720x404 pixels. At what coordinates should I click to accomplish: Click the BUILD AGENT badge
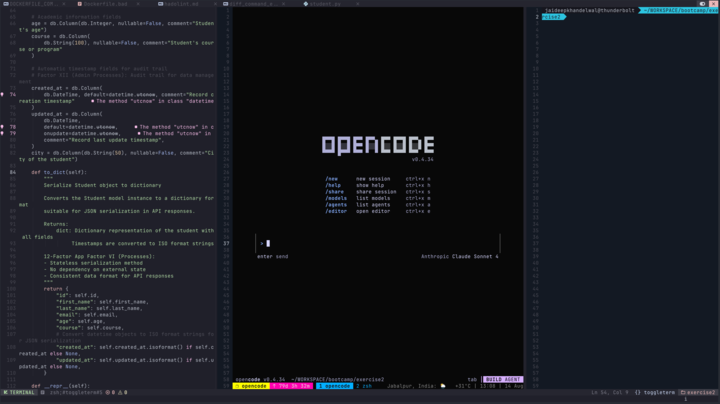(x=503, y=380)
